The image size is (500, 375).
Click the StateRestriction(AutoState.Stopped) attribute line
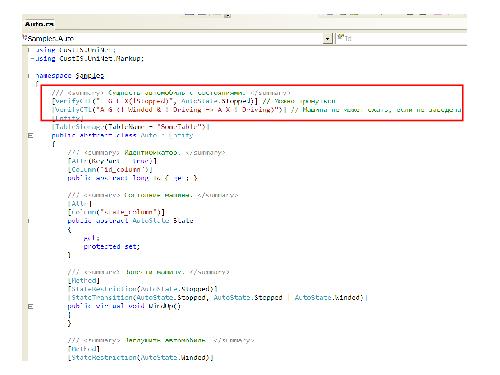pyautogui.click(x=143, y=289)
